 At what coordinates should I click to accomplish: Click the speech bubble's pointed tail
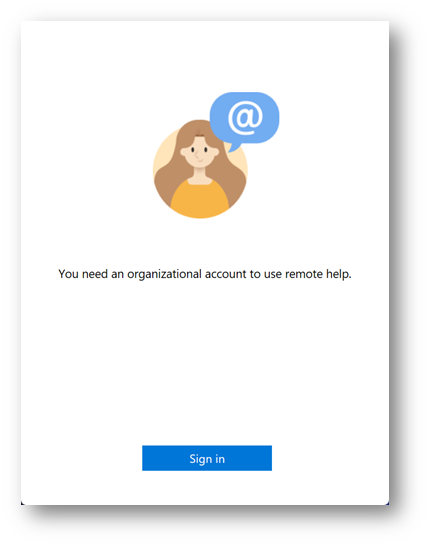[234, 147]
